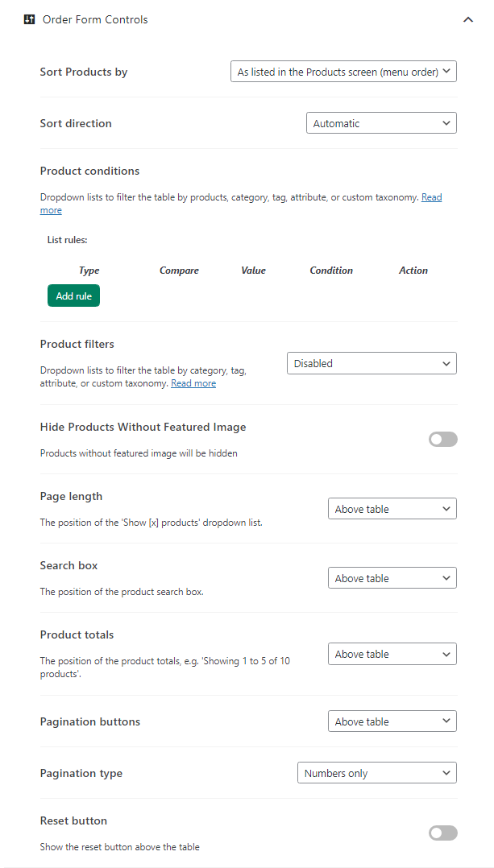Open the Pagination type Numbers only dropdown

click(377, 773)
